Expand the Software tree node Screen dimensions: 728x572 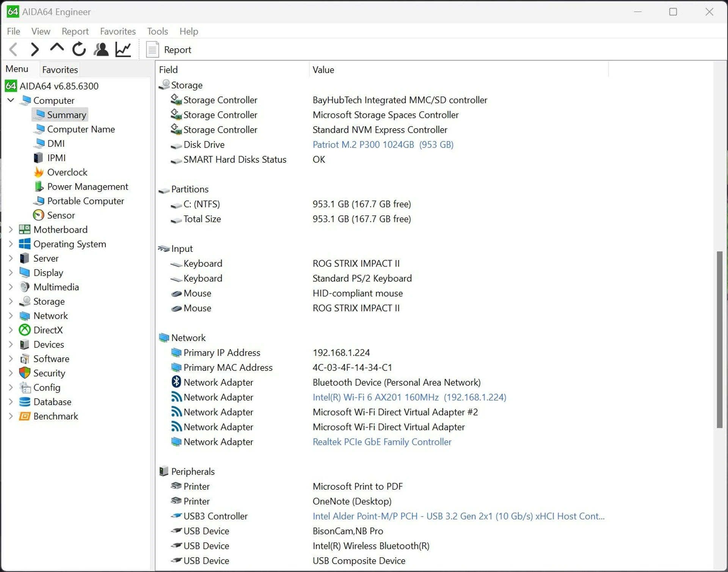tap(11, 358)
